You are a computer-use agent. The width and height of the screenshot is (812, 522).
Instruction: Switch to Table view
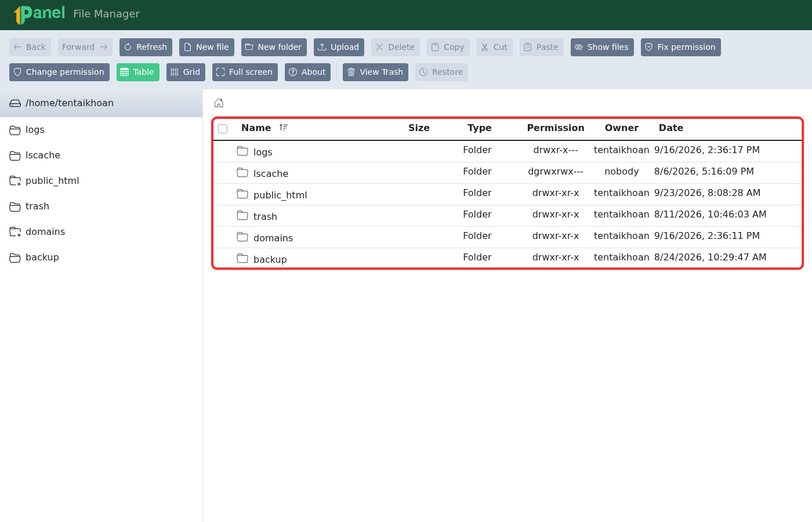tap(138, 72)
